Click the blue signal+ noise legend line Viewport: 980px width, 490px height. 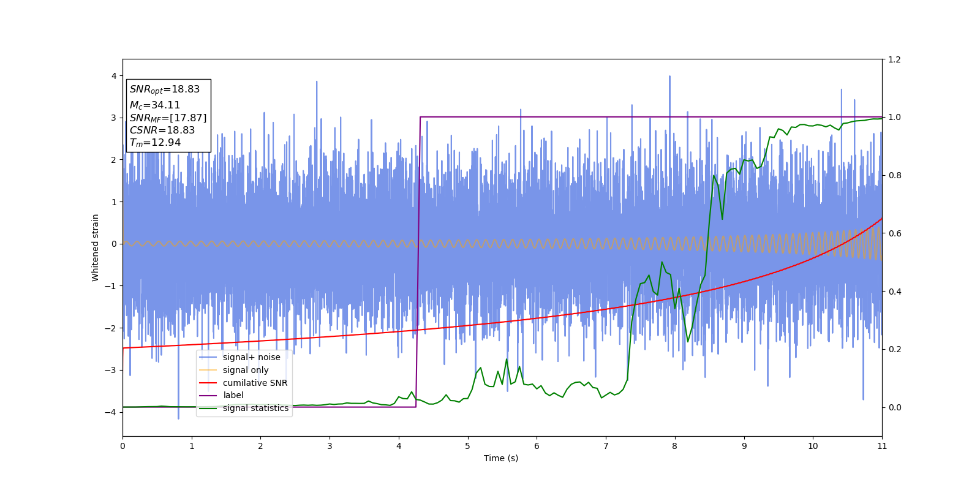[208, 357]
